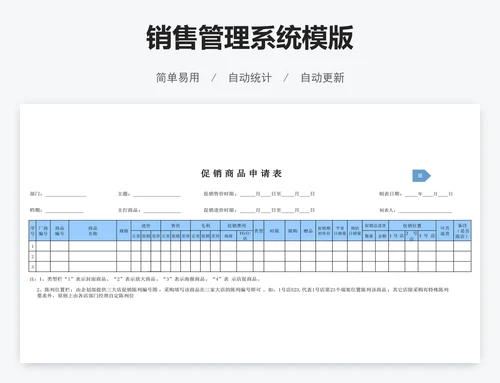Viewport: 500px width, 383px height.
Task: Select the 售价 header cell
Action: [x=175, y=226]
